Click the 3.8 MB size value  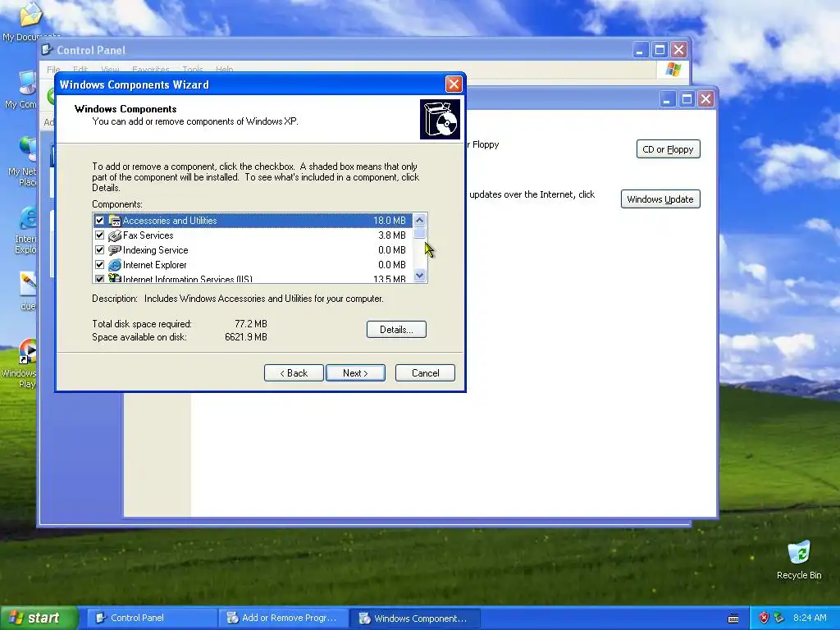[392, 235]
